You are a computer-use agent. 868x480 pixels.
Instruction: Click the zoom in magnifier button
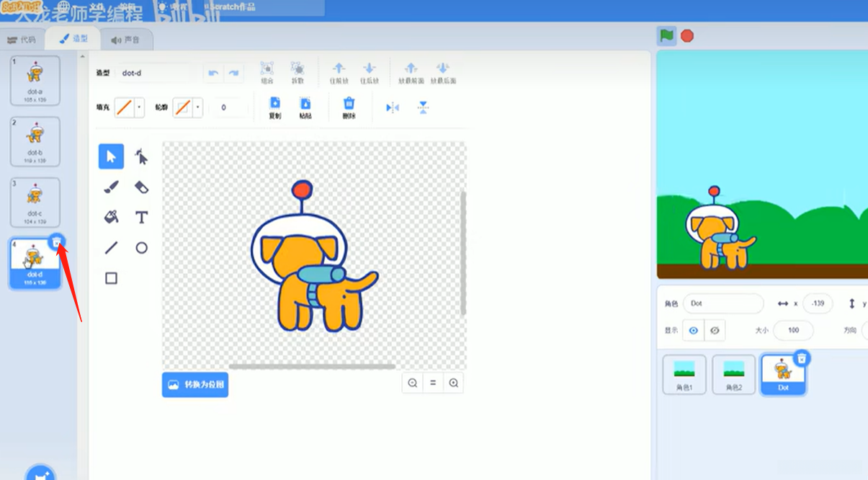[x=454, y=383]
